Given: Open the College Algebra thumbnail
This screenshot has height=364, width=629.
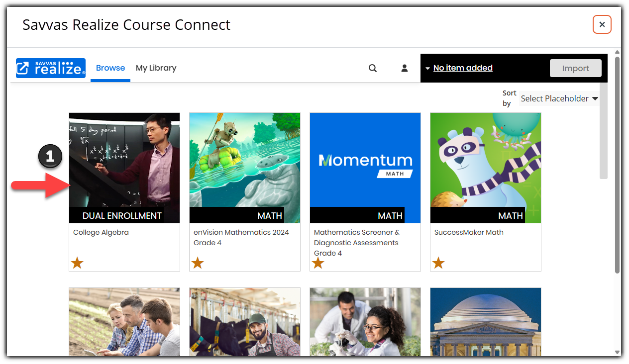Looking at the screenshot, I should (124, 168).
